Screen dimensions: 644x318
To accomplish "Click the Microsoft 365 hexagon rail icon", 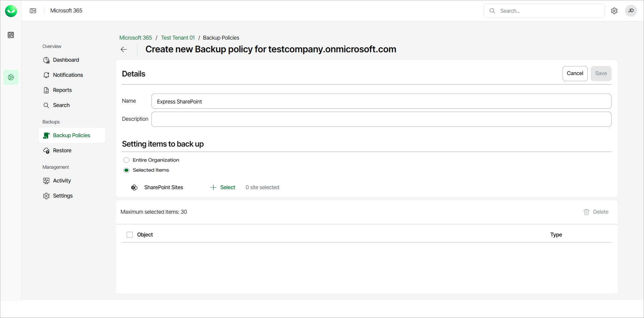I will (x=11, y=77).
